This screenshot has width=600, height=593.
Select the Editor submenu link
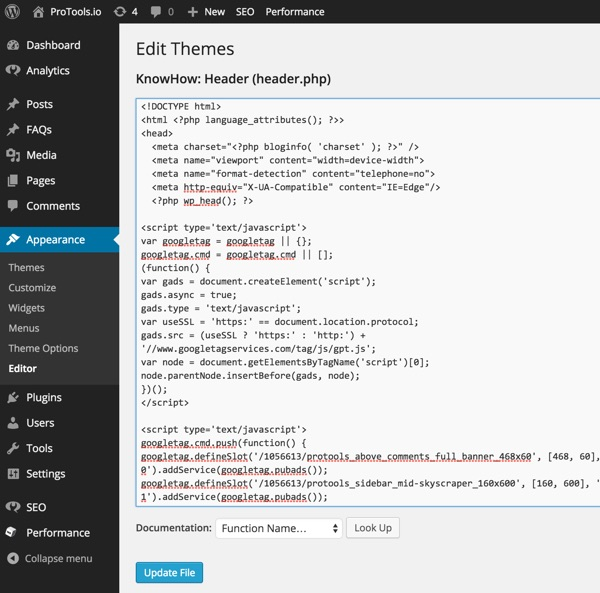coord(23,368)
